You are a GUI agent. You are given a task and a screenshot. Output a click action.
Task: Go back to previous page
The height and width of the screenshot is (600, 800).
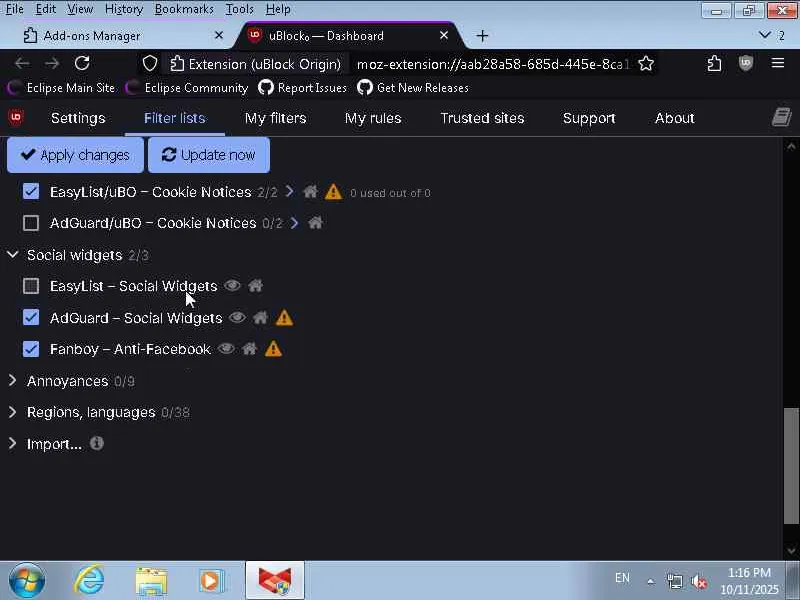pos(22,63)
